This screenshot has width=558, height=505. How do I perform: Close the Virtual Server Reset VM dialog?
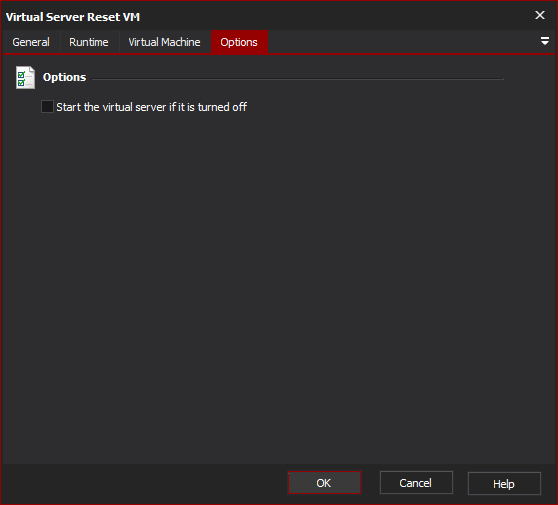(x=539, y=15)
